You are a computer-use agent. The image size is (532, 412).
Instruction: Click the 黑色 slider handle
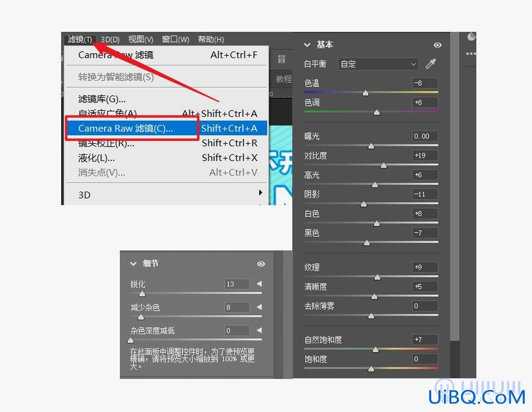[367, 243]
